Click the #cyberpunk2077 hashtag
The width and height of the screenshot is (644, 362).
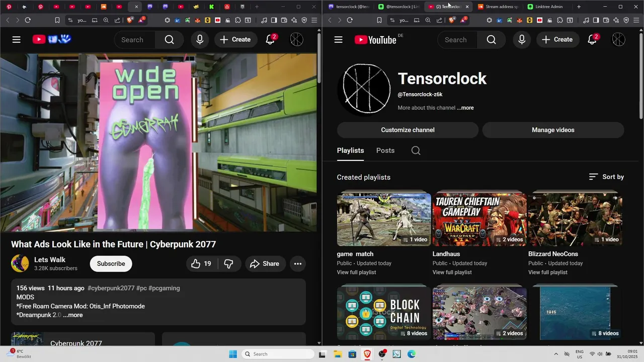coord(111,288)
